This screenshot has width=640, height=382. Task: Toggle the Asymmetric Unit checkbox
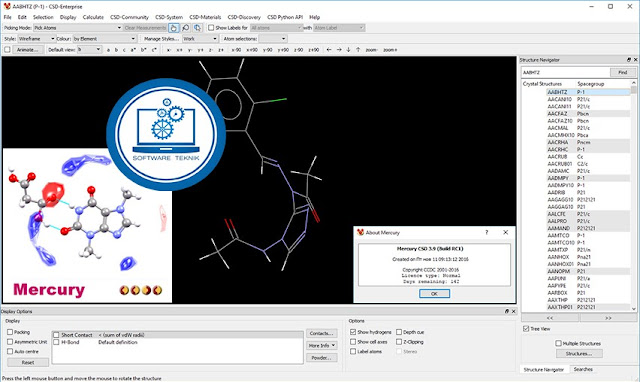point(10,342)
